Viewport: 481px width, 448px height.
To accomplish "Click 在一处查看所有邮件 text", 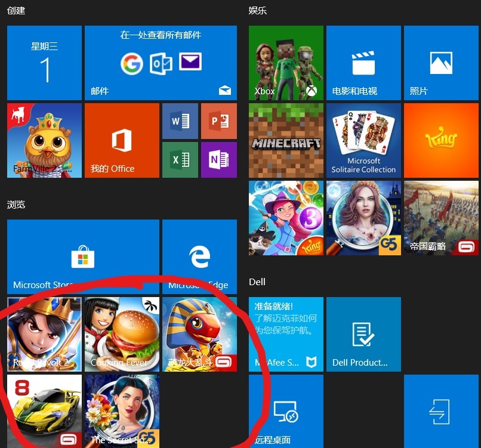I will click(x=161, y=35).
